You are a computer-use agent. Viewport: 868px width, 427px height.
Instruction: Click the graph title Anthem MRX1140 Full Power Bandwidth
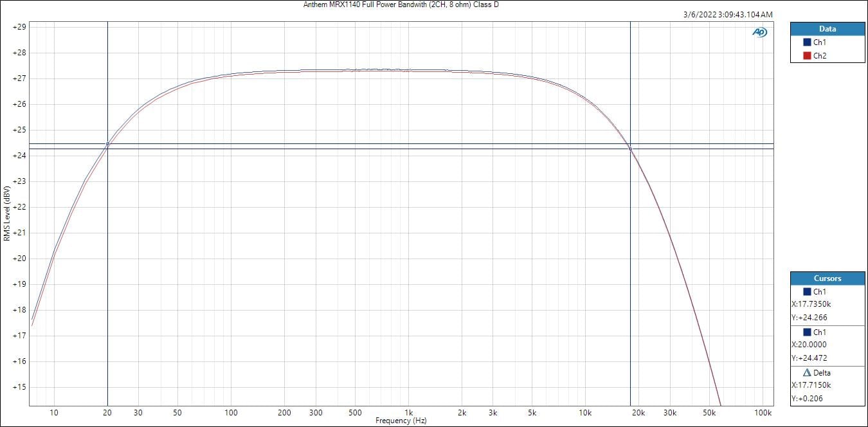401,5
